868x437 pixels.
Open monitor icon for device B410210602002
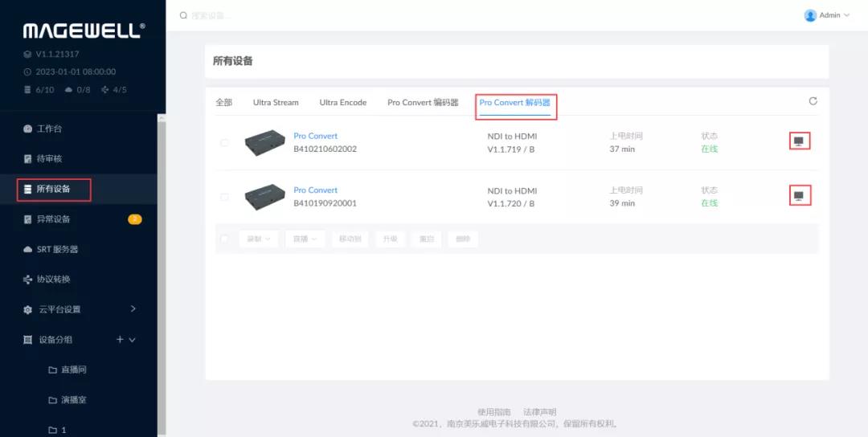pos(798,141)
